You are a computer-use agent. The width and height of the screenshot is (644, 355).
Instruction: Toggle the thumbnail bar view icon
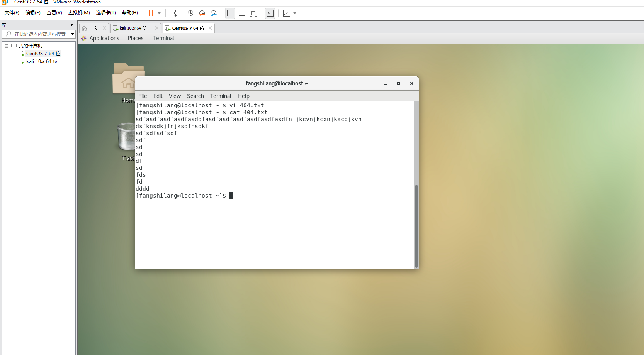coord(242,13)
